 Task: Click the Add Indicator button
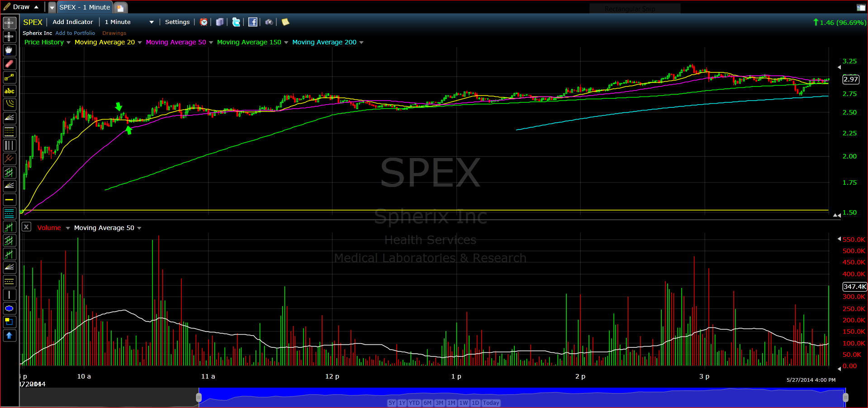73,22
